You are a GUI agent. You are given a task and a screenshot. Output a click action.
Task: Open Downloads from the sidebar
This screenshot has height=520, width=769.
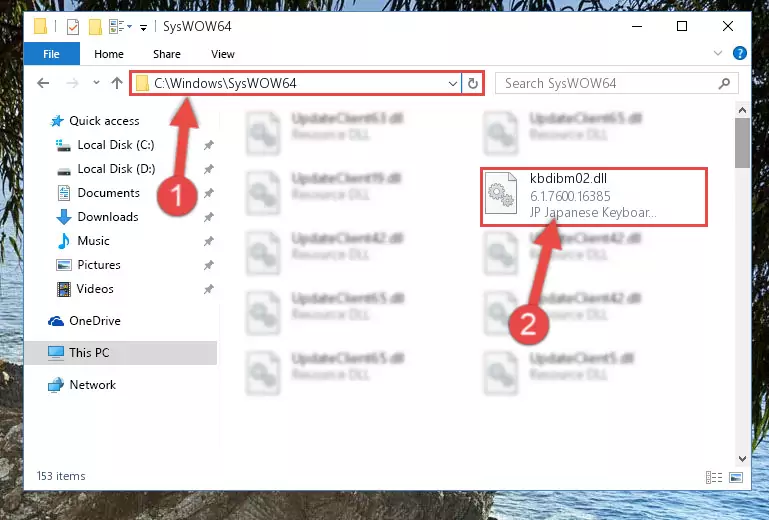coord(98,217)
